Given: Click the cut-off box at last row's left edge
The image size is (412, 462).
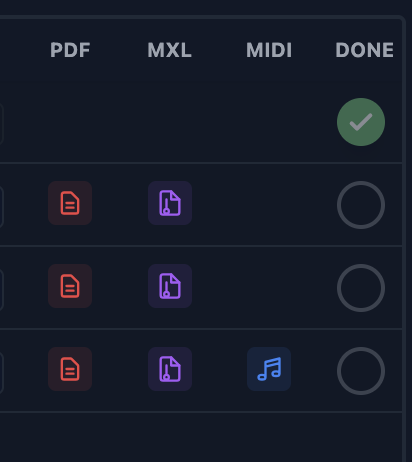Looking at the screenshot, I should tap(1, 373).
